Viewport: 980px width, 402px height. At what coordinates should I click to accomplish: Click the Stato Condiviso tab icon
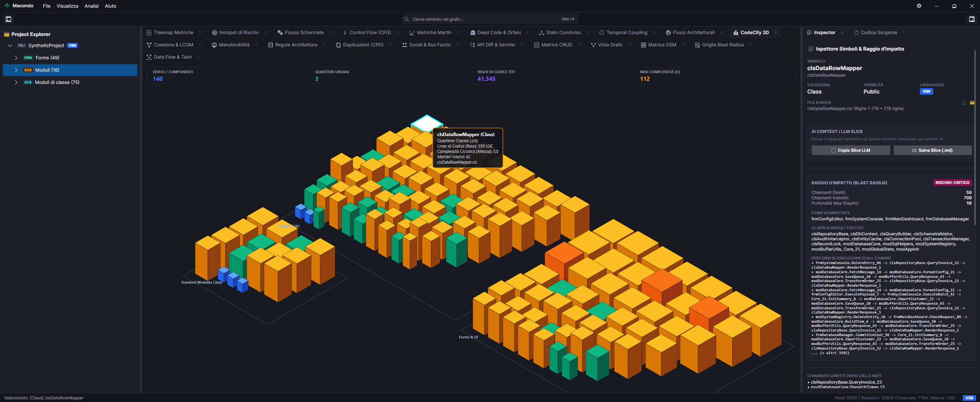[542, 33]
